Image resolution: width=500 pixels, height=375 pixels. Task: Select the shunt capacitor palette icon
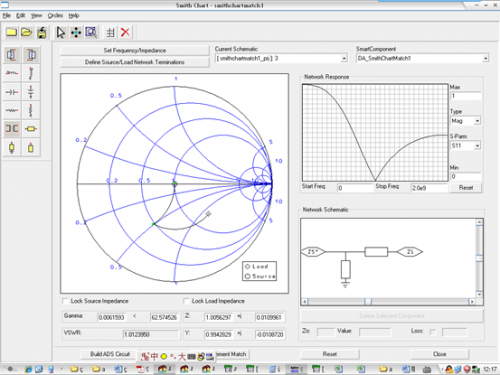(x=31, y=92)
